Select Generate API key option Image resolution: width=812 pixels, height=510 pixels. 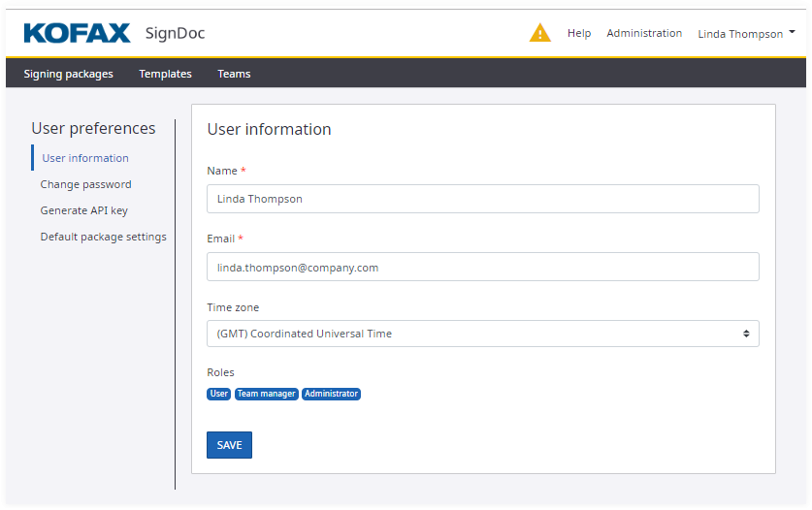(83, 210)
